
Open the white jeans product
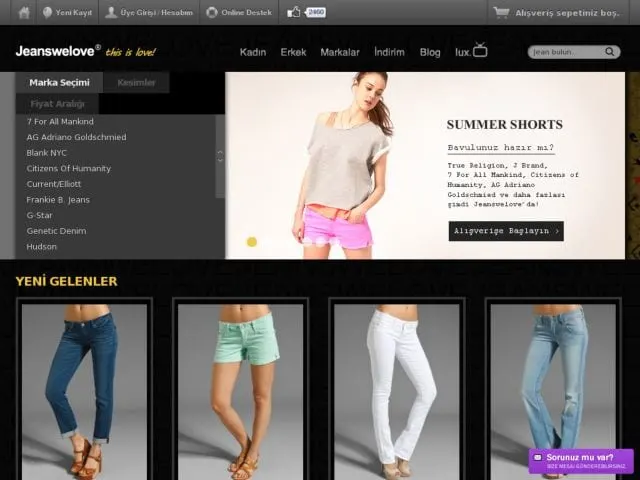(397, 392)
